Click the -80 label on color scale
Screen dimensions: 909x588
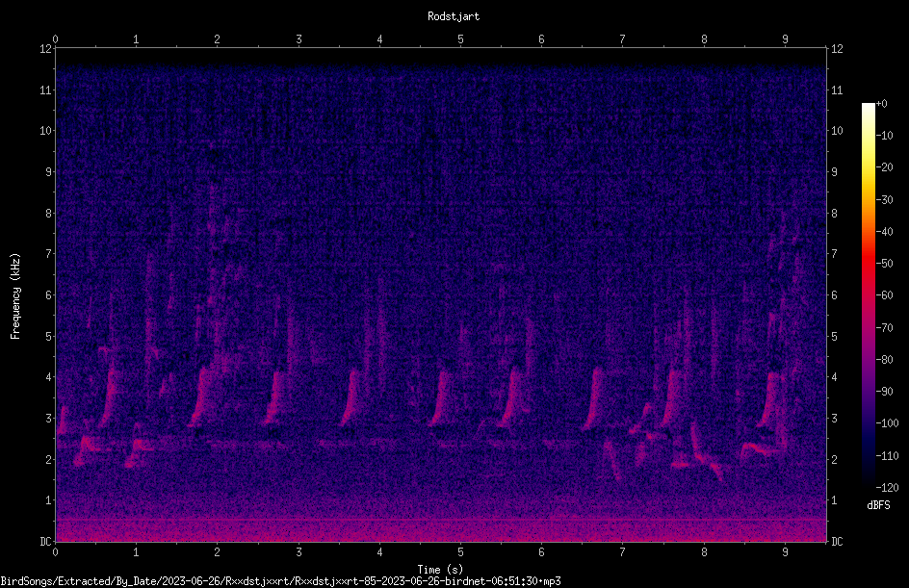(884, 360)
